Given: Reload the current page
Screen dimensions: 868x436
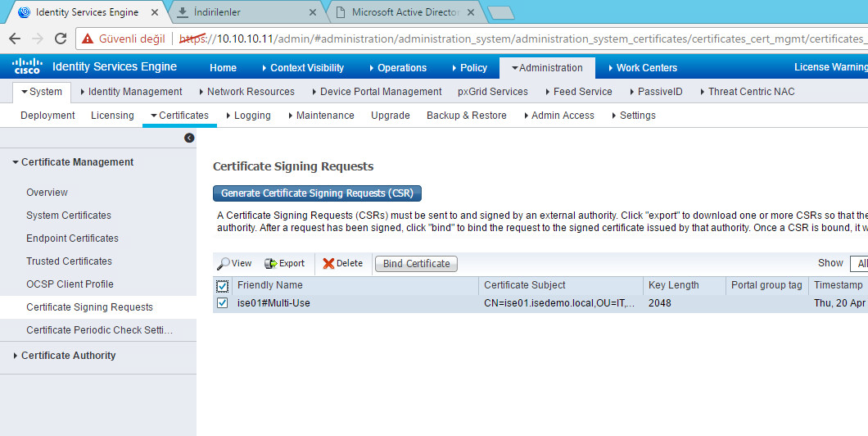Looking at the screenshot, I should [x=61, y=39].
